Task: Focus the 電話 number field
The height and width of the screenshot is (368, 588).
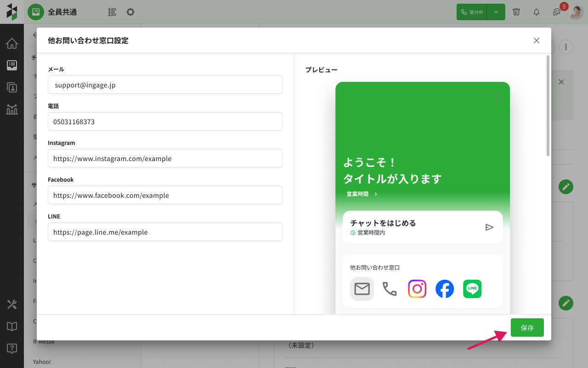Action: coord(165,121)
